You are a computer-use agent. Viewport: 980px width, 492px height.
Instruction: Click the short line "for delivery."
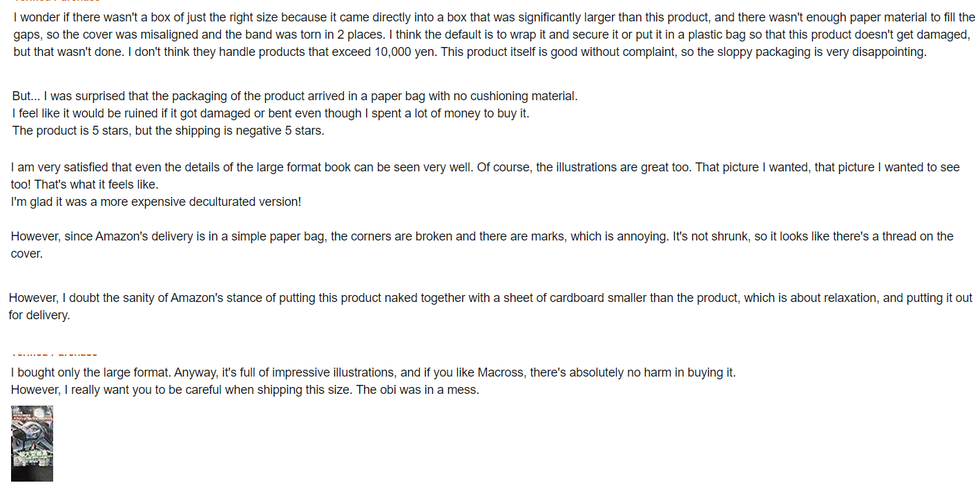click(x=39, y=316)
